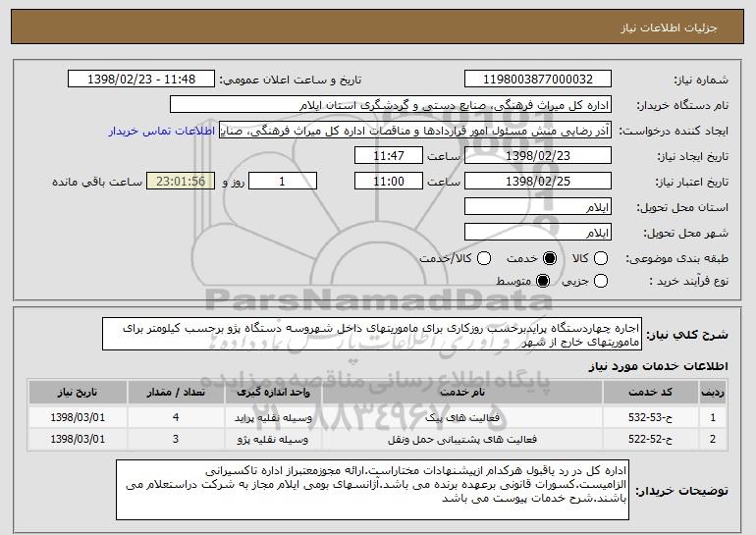This screenshot has width=756, height=535.
Task: Select the خدمت radio button
Action: [x=550, y=258]
